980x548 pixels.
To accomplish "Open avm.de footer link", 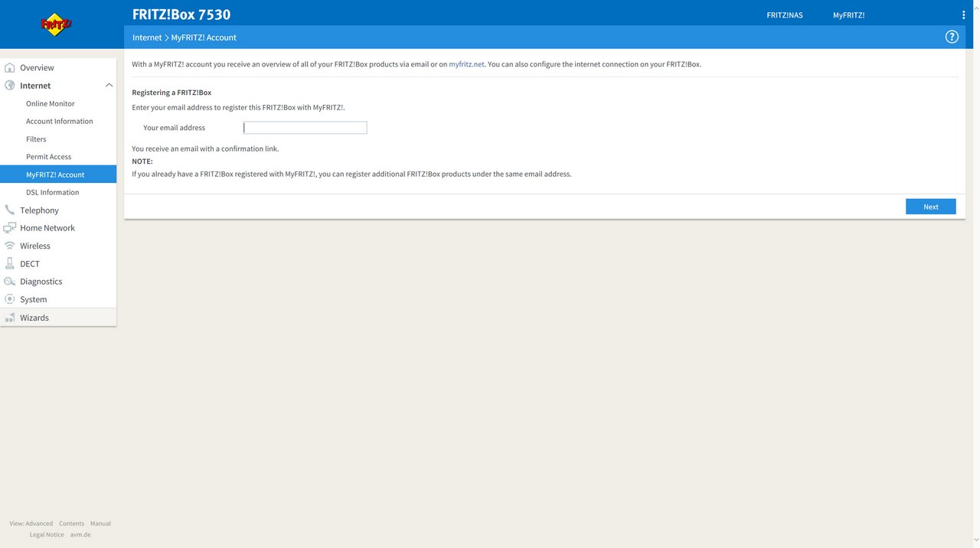I will [80, 535].
